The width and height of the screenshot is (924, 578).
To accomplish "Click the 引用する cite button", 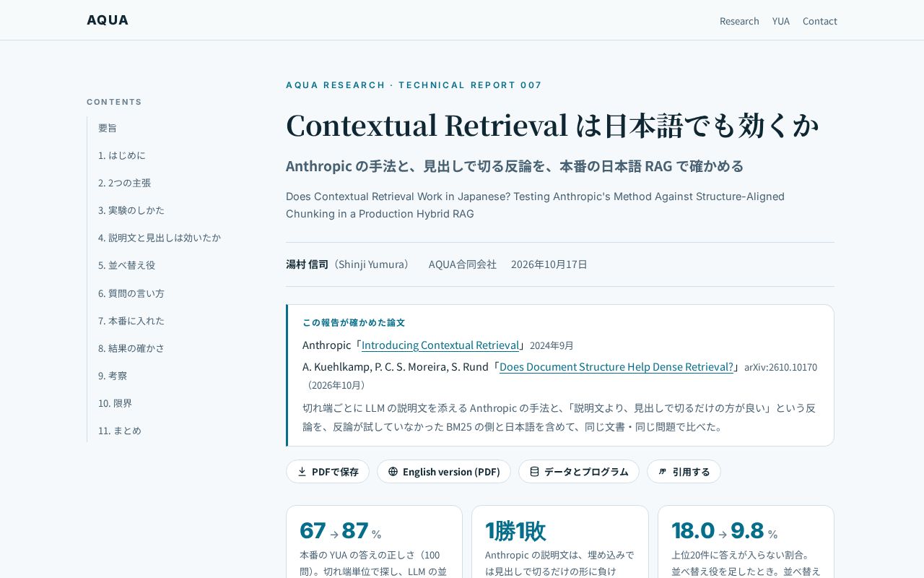I will click(x=684, y=472).
